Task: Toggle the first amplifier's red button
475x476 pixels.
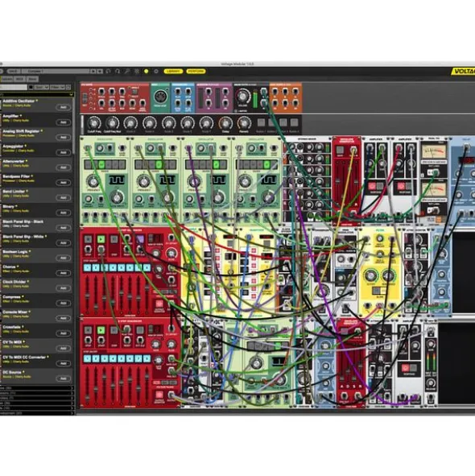Action: click(x=372, y=186)
